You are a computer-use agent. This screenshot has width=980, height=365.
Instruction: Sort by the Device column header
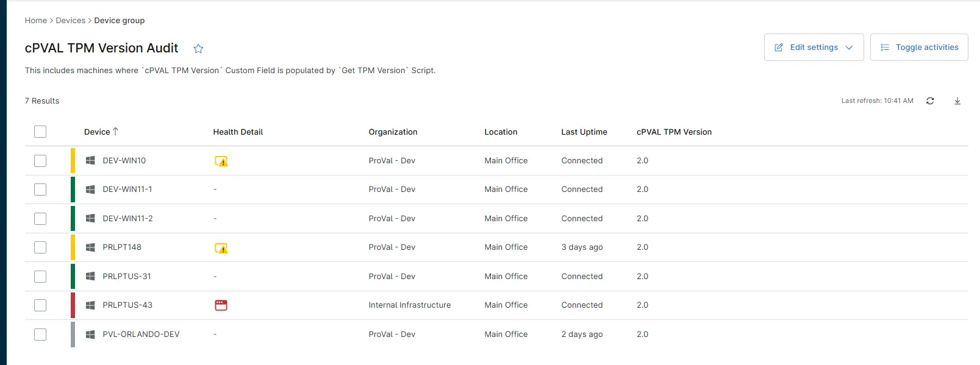tap(98, 132)
